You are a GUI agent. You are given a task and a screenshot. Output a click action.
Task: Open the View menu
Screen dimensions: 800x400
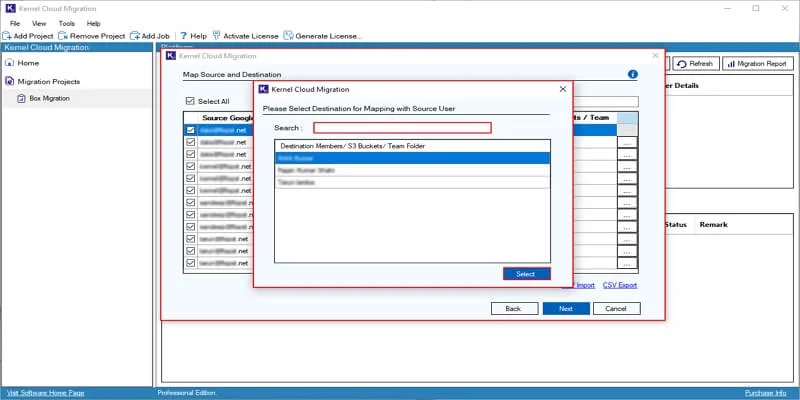[x=39, y=23]
